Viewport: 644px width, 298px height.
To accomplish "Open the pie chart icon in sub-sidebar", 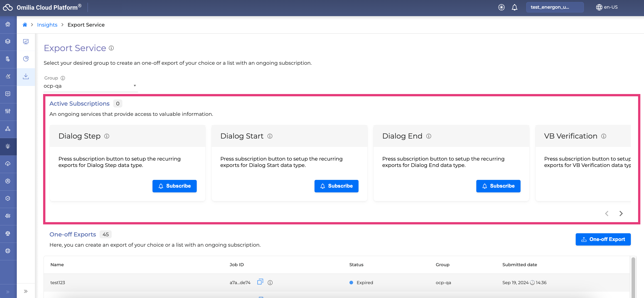I will tap(26, 59).
